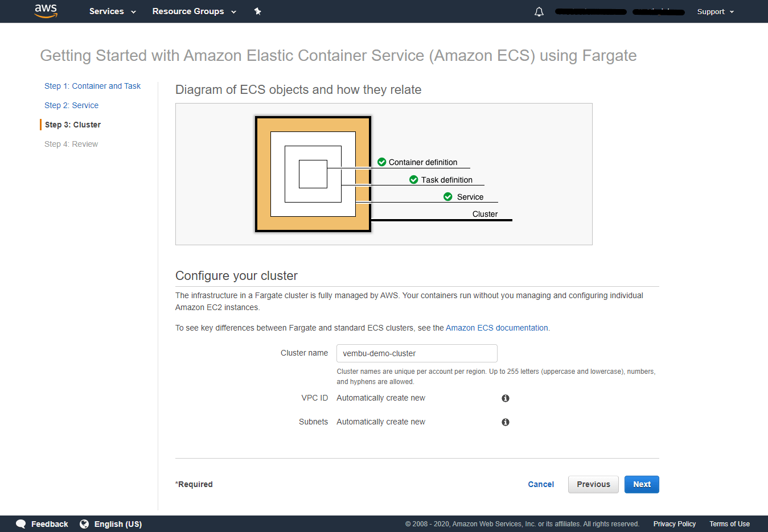Open the Support dropdown menu
Viewport: 768px width, 532px height.
click(716, 11)
